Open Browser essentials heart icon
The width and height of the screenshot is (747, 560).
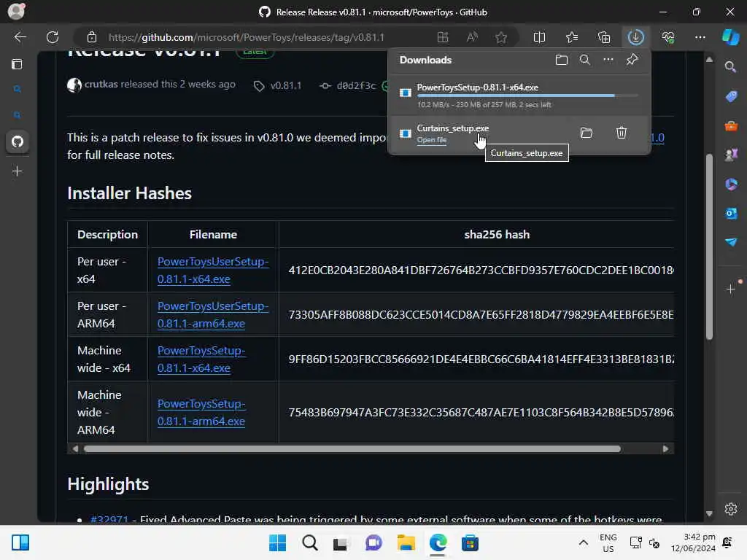tap(668, 37)
